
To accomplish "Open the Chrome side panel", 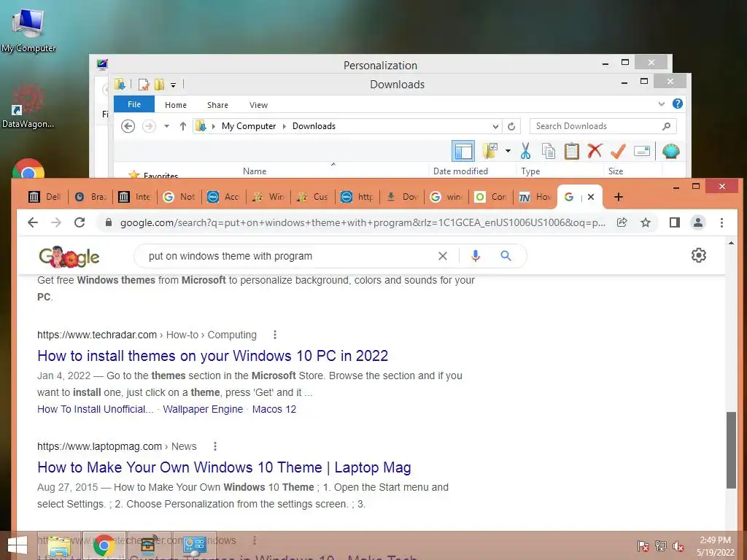I will [x=675, y=222].
